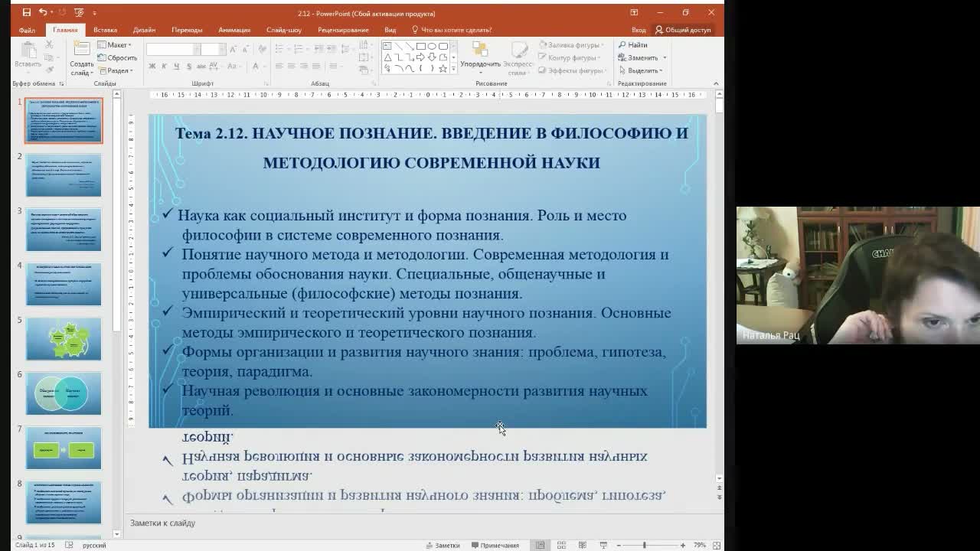Open the Выделить select dropdown
980x551 pixels.
[x=641, y=70]
